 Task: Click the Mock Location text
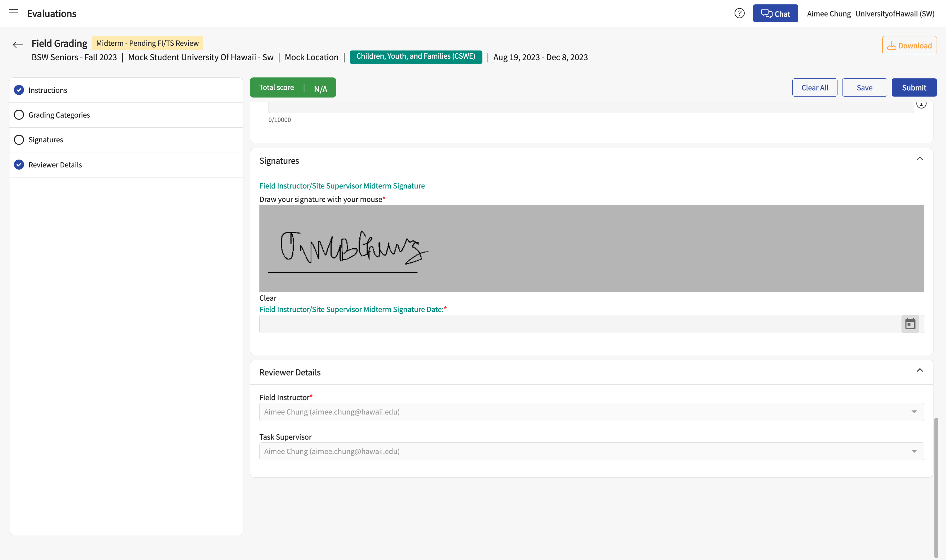(x=311, y=57)
